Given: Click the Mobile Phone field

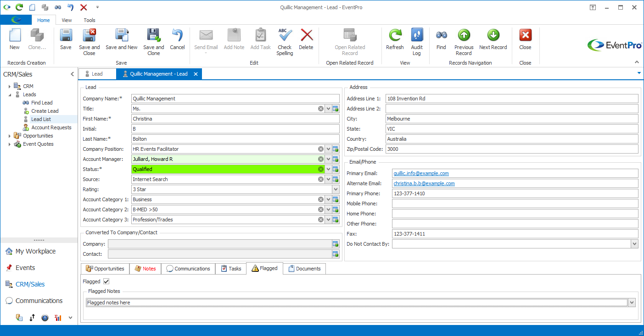Looking at the screenshot, I should [x=515, y=204].
